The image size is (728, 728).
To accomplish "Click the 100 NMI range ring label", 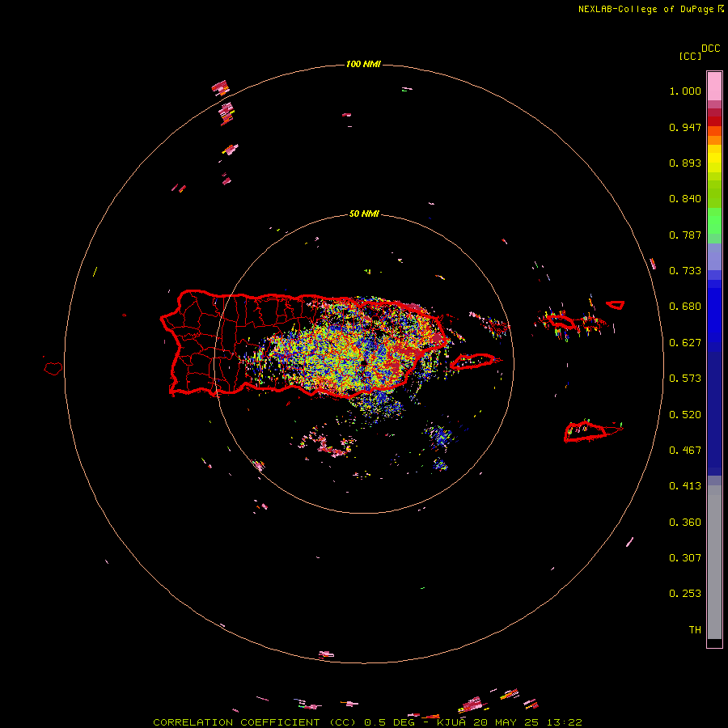I will [x=363, y=64].
